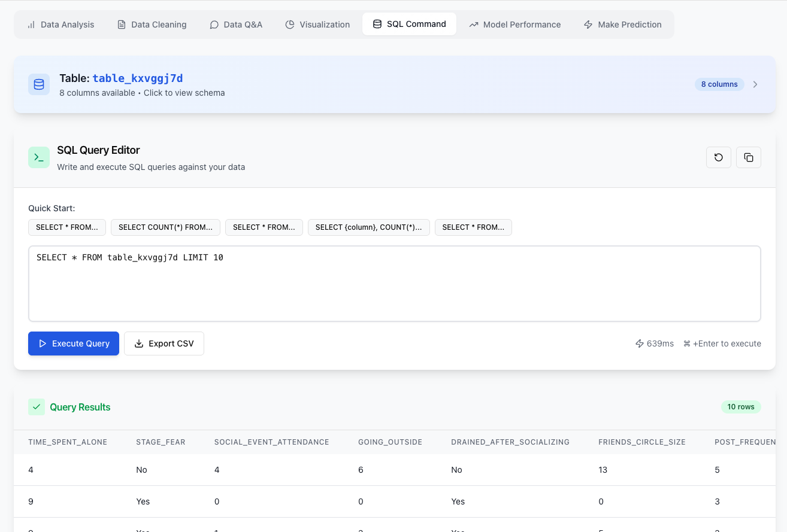
Task: Click the table_kxvggj7d table name
Action: point(138,78)
